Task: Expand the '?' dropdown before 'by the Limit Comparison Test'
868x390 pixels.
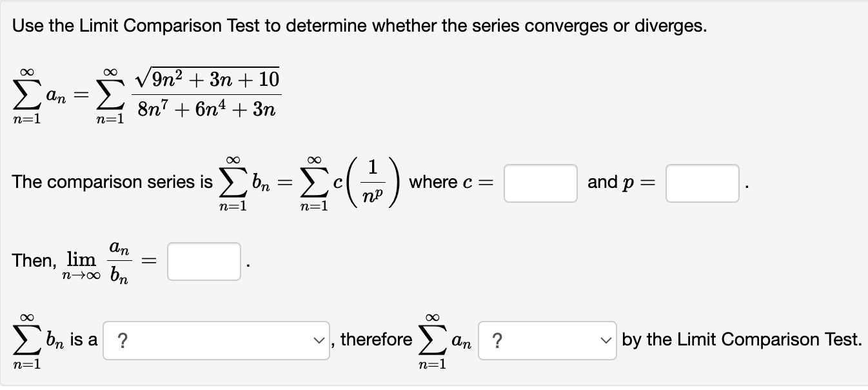Action: (547, 339)
